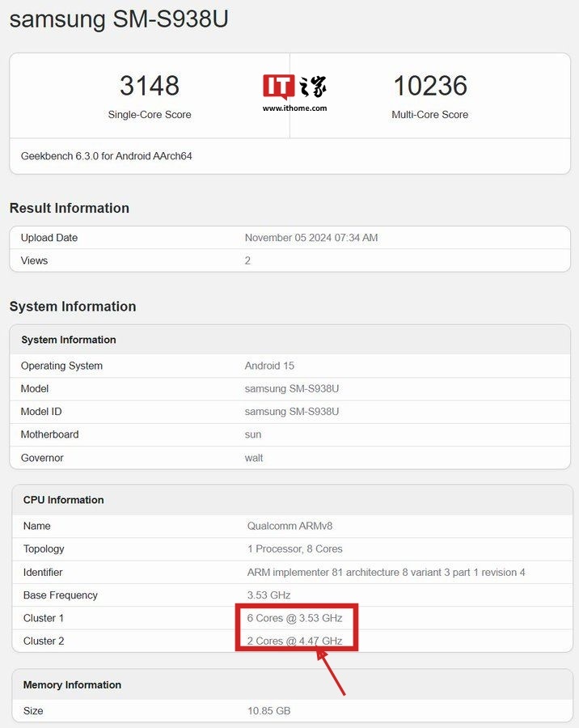Click the Name label in CPU Information
579x728 pixels.
click(37, 526)
